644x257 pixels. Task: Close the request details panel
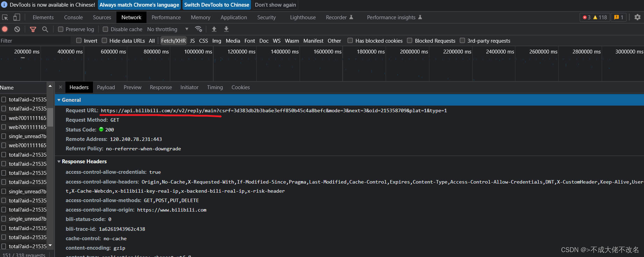[60, 87]
